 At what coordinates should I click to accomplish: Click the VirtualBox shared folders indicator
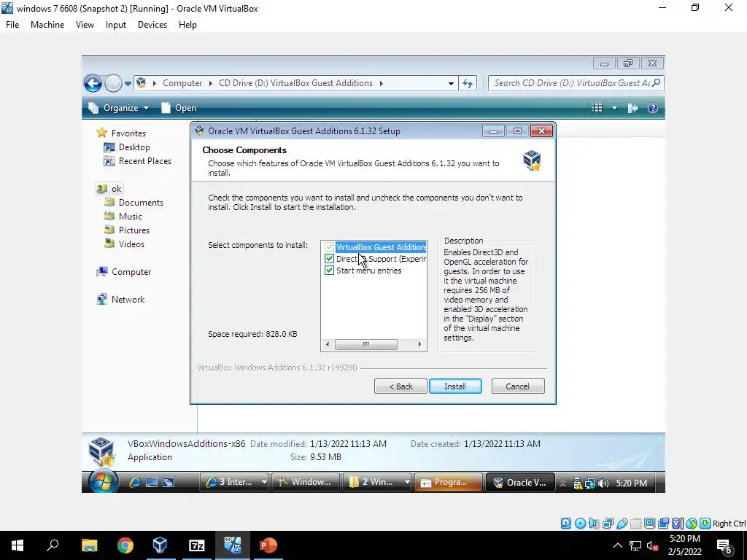(635, 524)
